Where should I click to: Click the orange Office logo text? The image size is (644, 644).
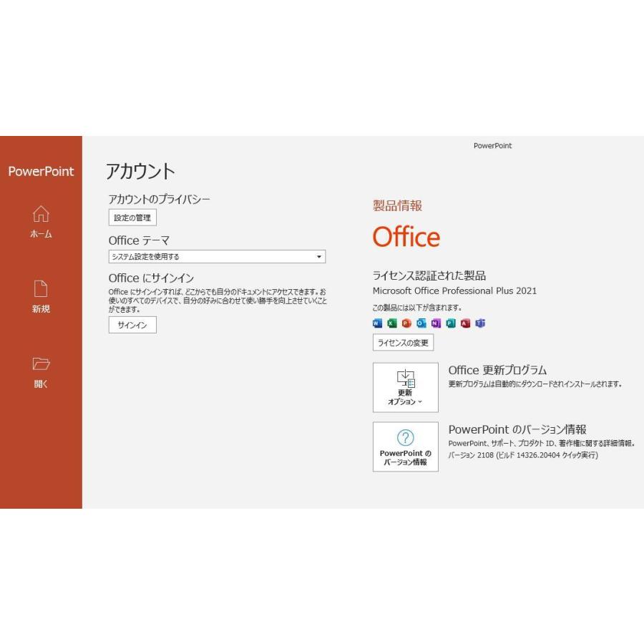click(x=406, y=237)
